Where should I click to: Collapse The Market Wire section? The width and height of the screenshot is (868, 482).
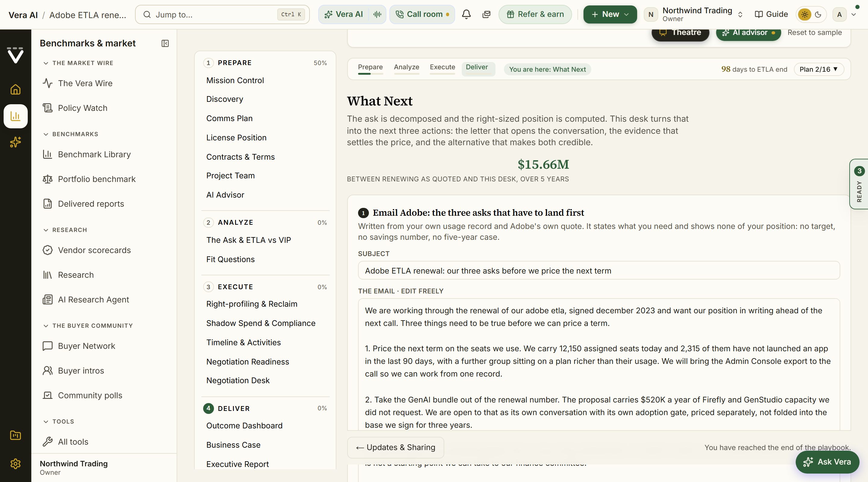point(78,63)
